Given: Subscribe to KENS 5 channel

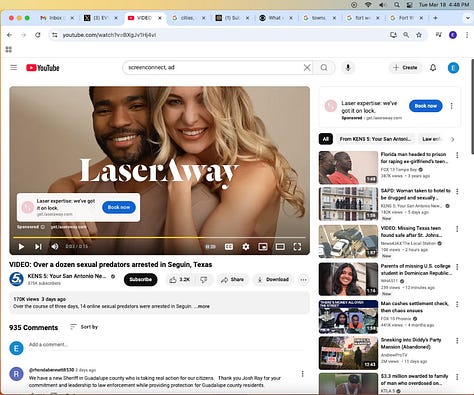Looking at the screenshot, I should [140, 280].
